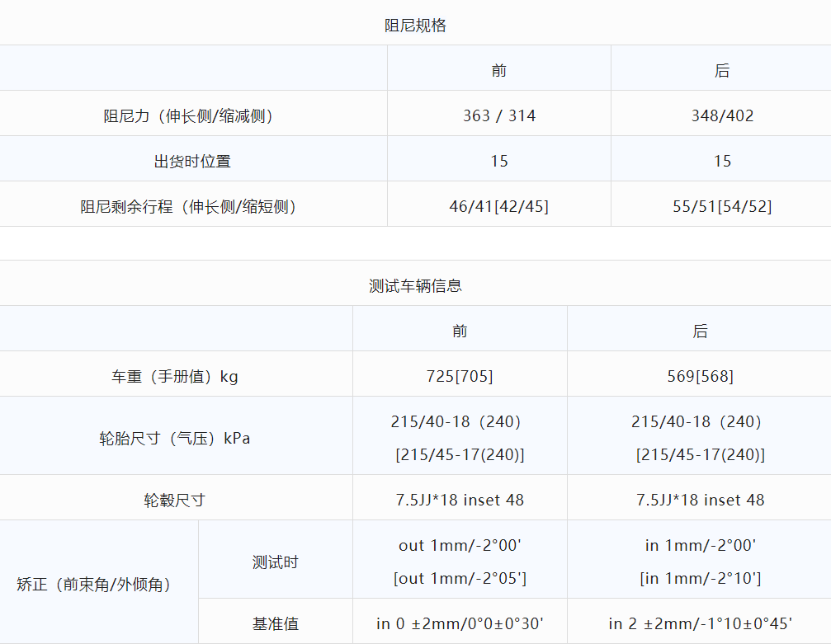Select the 车重（手册值）kg row label

pyautogui.click(x=175, y=377)
